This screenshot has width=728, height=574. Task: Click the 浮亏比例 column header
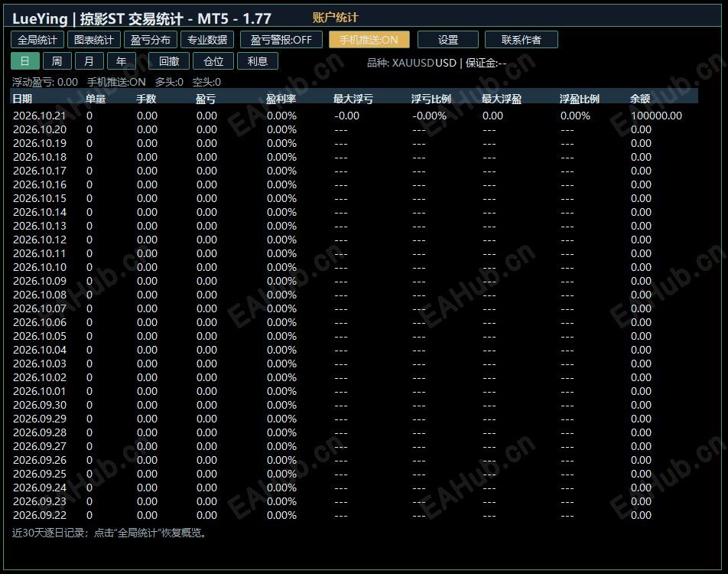(x=431, y=99)
